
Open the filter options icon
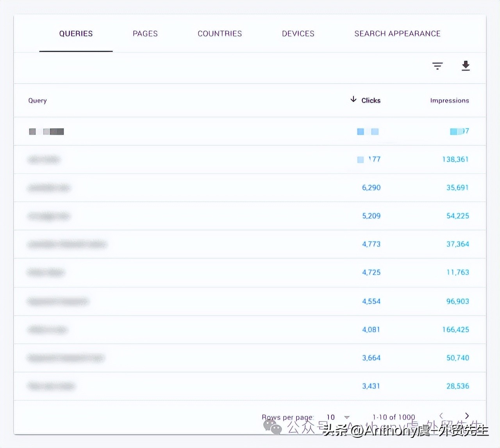coord(437,66)
